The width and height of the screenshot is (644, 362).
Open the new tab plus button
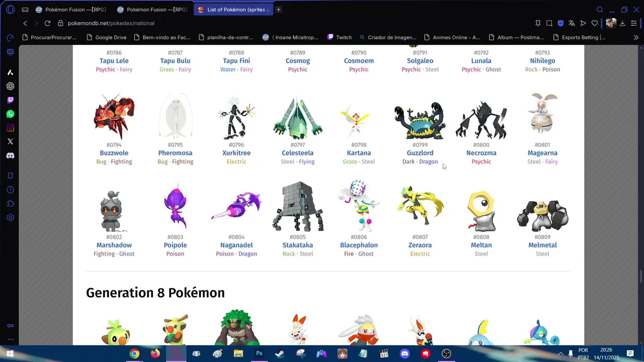[x=279, y=10]
